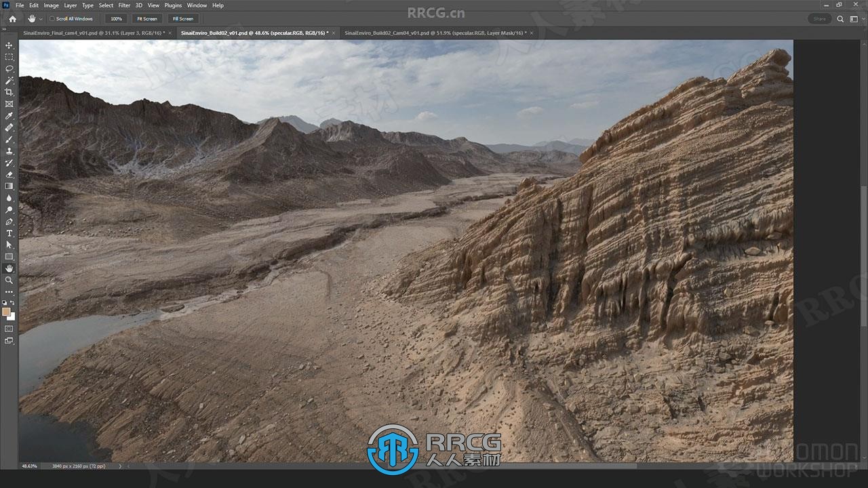Toggle Quick Mask mode icon
Viewport: 868px width, 488px height.
9,329
